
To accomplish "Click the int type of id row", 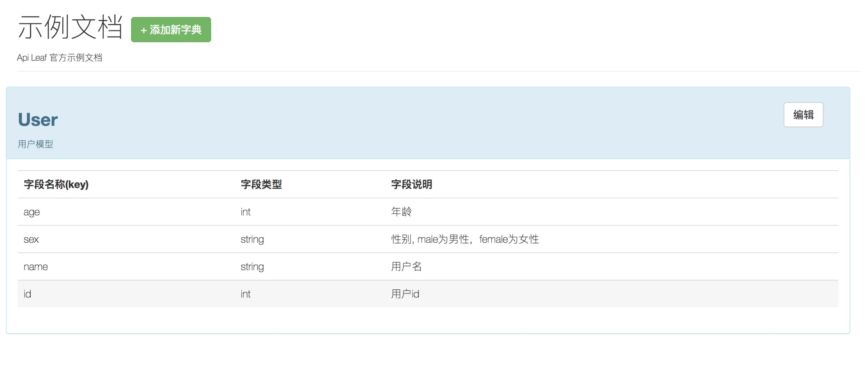I will pos(245,294).
